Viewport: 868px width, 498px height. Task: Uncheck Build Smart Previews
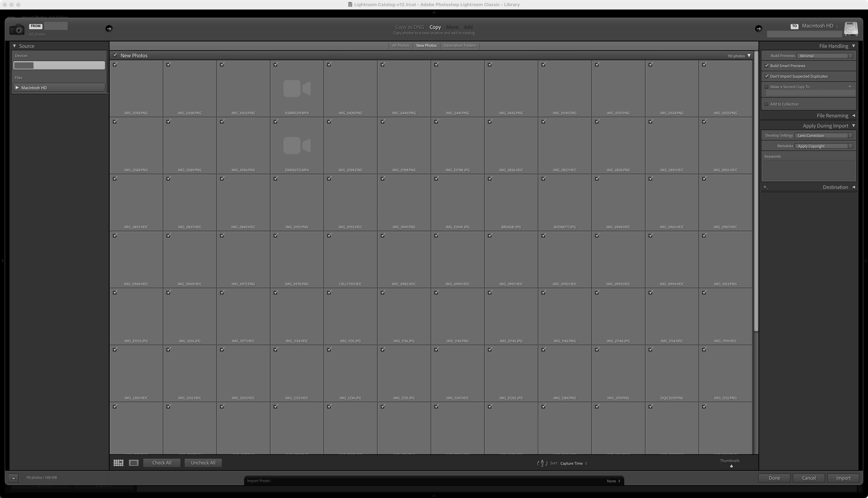tap(766, 66)
